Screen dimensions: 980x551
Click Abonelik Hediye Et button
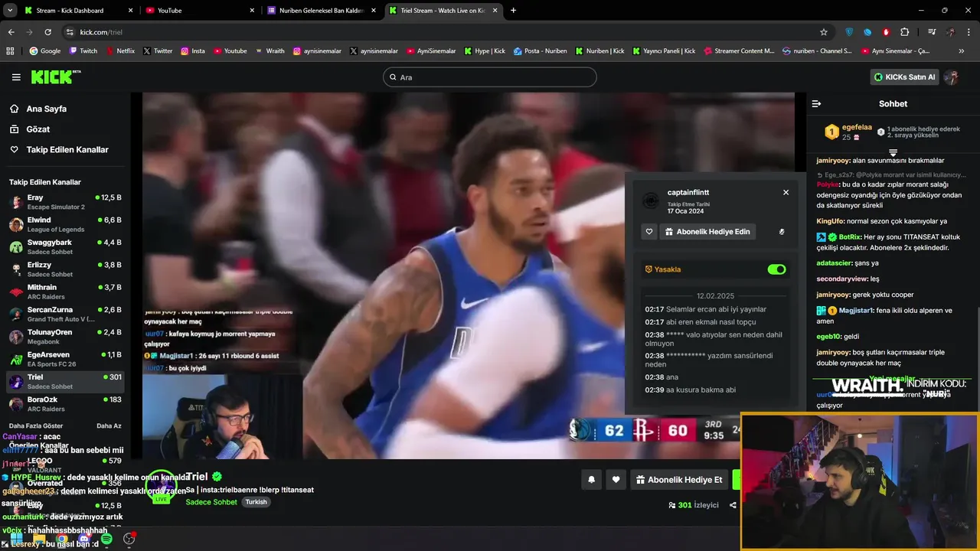point(678,480)
